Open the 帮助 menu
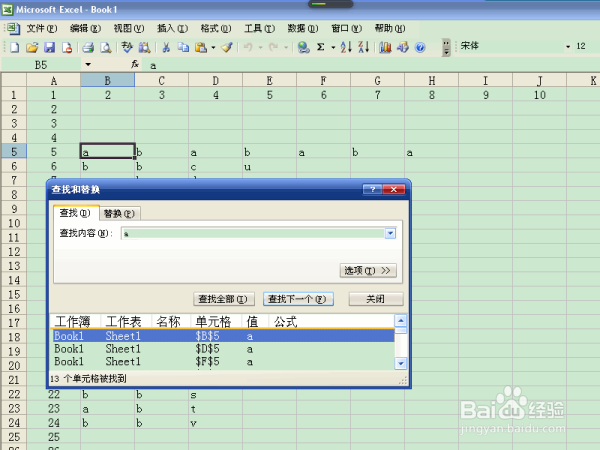The height and width of the screenshot is (450, 600). [x=390, y=28]
